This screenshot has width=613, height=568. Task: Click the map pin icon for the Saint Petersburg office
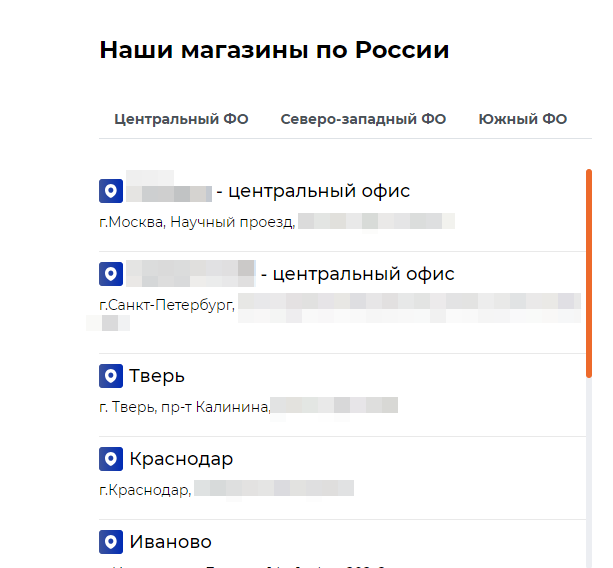pos(111,274)
